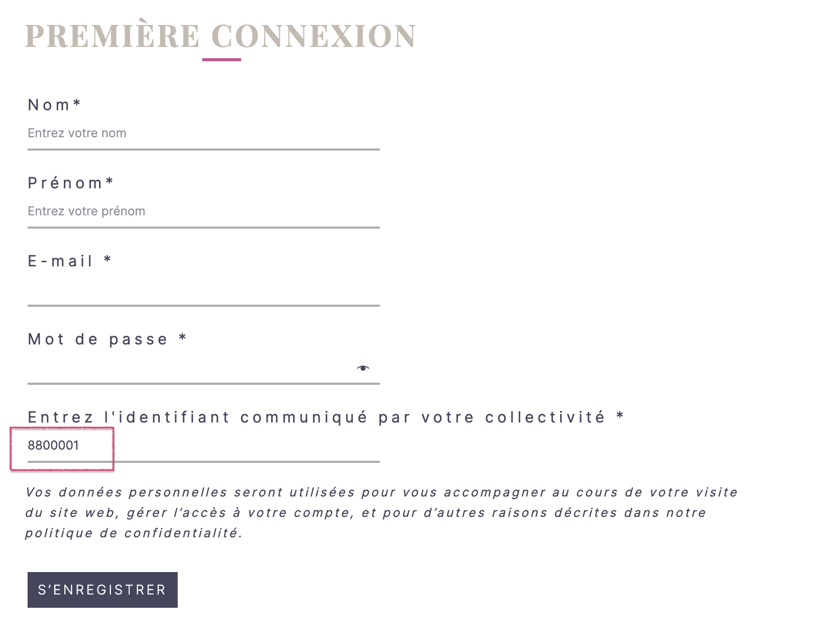Click the 'Mot de passe' label

[98, 339]
